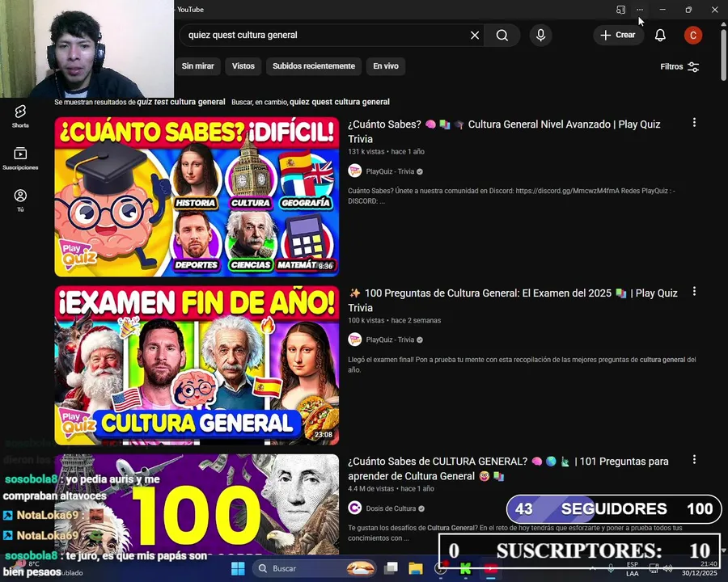Open title 101 Preguntas para aprender video

click(x=508, y=469)
